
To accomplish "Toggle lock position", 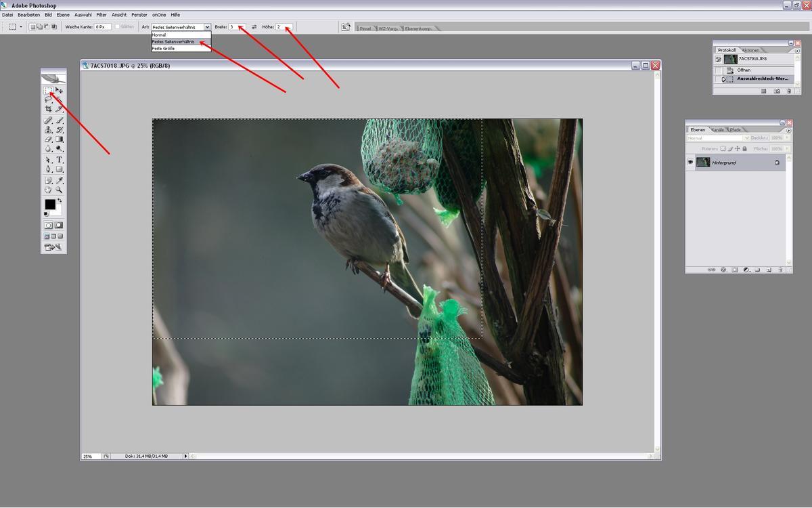I will [x=738, y=148].
